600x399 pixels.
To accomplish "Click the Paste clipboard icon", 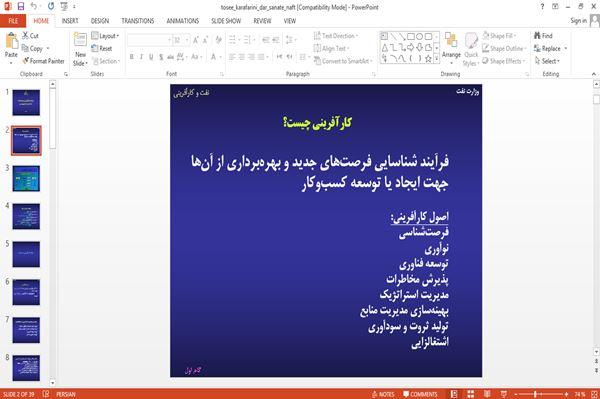I will point(11,41).
